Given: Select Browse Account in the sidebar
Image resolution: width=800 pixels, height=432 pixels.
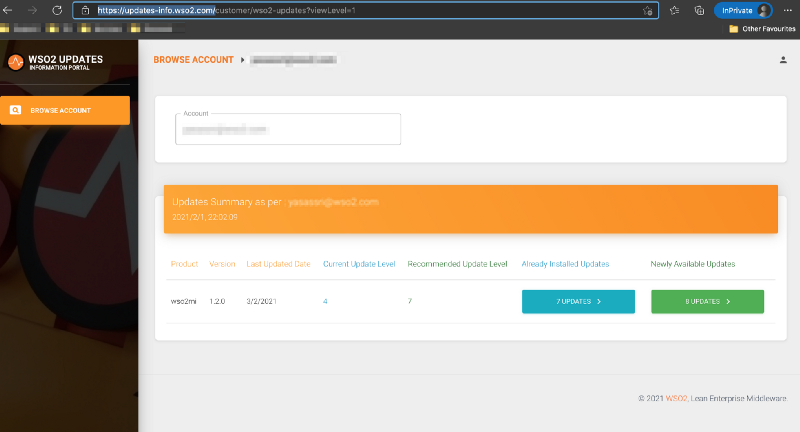Looking at the screenshot, I should (x=65, y=110).
